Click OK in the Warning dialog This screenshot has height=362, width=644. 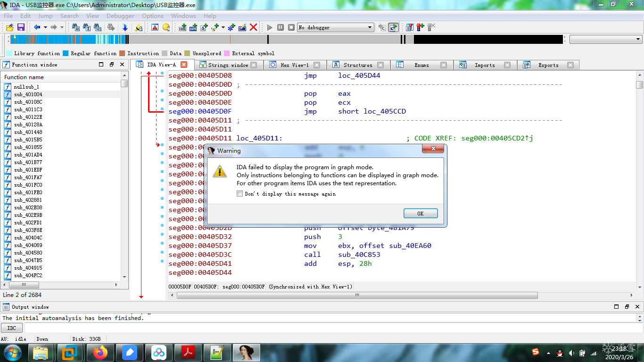421,214
